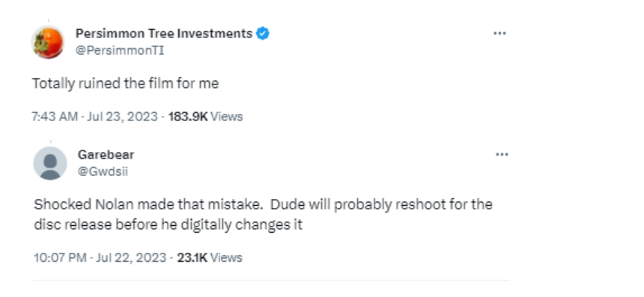Viewport: 644px width, 297px height.
Task: Click the 10:07 PM timestamp
Action: click(60, 258)
